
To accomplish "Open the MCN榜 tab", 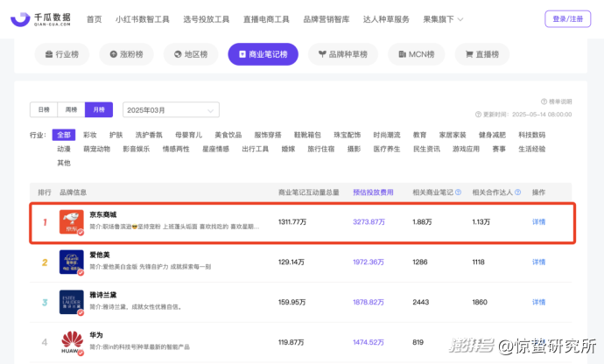I will click(417, 54).
